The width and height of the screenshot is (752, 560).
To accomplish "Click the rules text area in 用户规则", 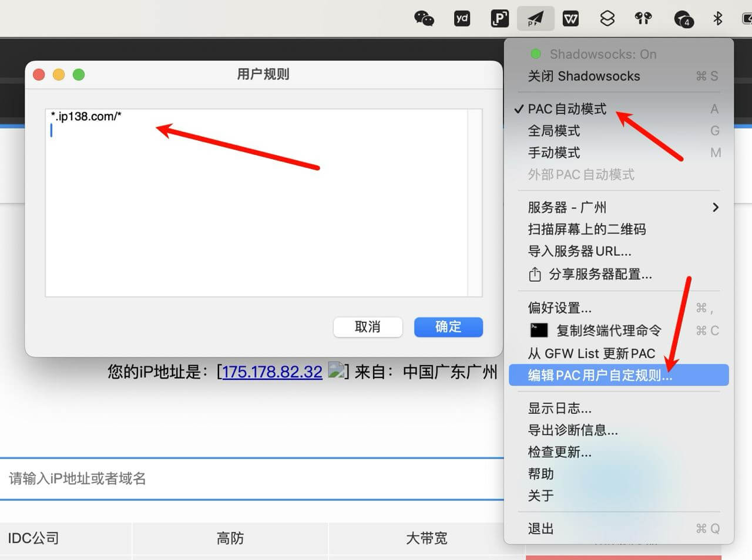I will click(256, 203).
